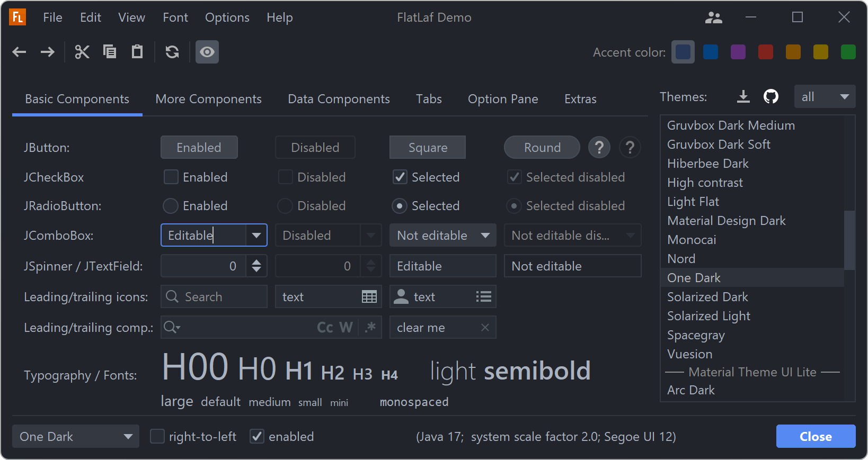The image size is (868, 460).
Task: Open the Options menu
Action: click(227, 17)
